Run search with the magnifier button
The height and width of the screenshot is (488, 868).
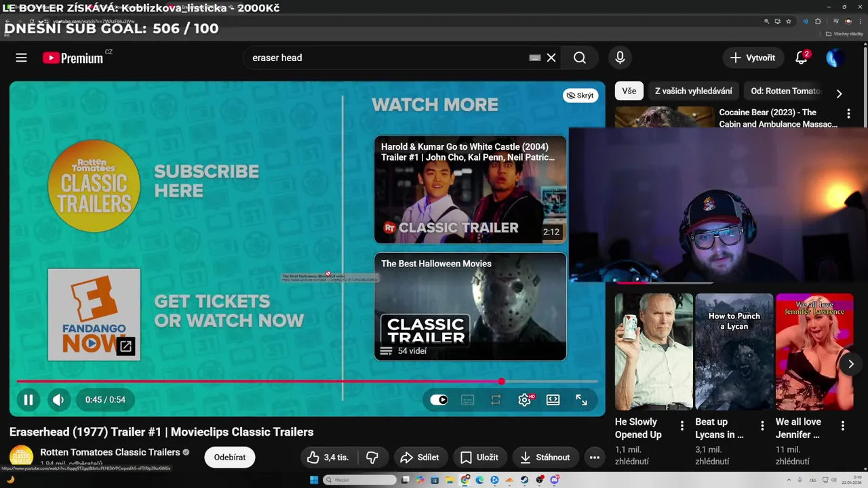tap(580, 58)
